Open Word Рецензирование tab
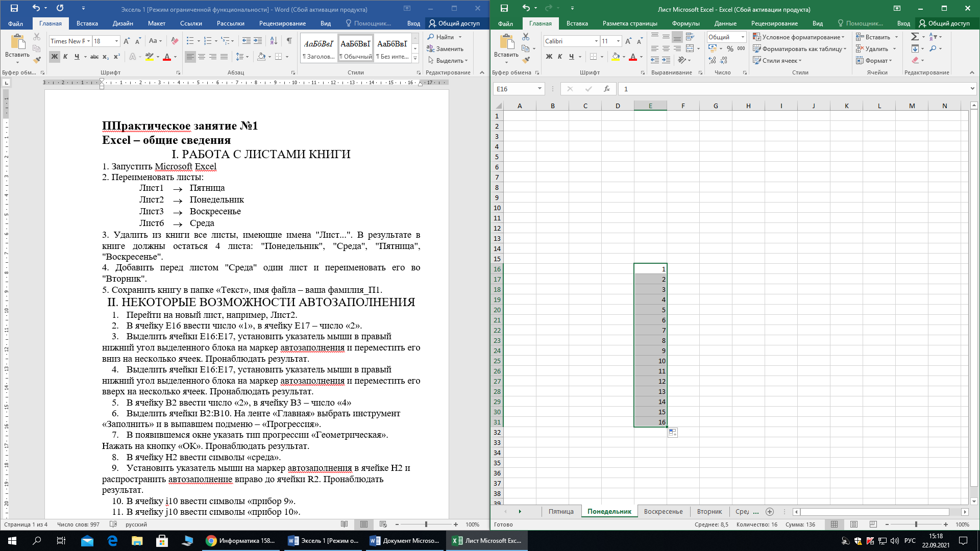Image resolution: width=980 pixels, height=551 pixels. pos(282,23)
